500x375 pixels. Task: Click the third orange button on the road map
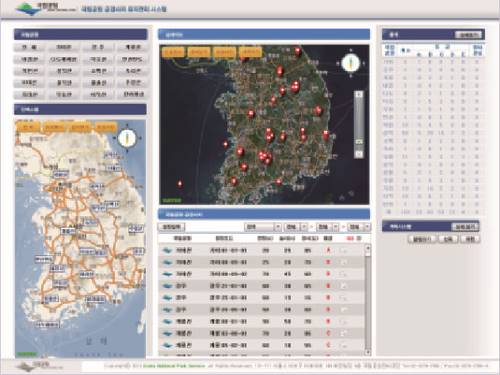pos(80,127)
